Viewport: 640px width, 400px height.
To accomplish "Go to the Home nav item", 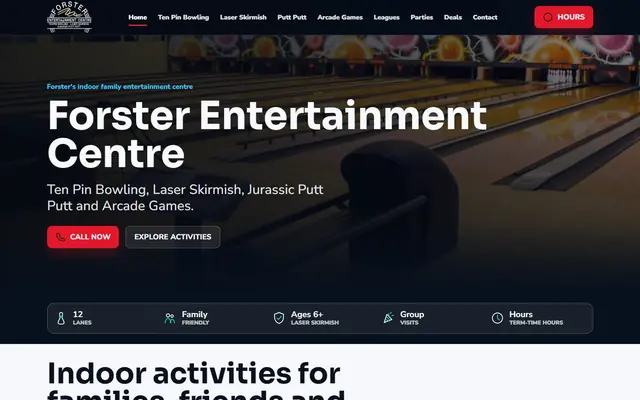I will coord(138,17).
